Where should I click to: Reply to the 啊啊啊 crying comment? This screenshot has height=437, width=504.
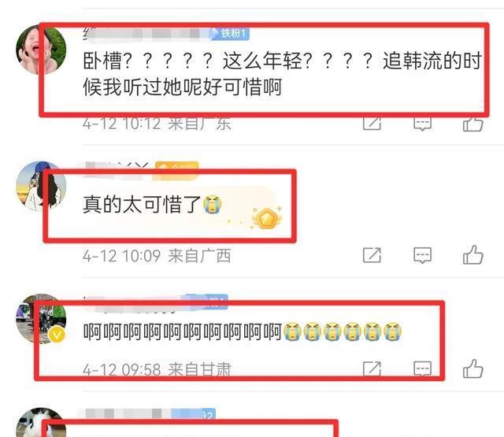click(x=422, y=368)
